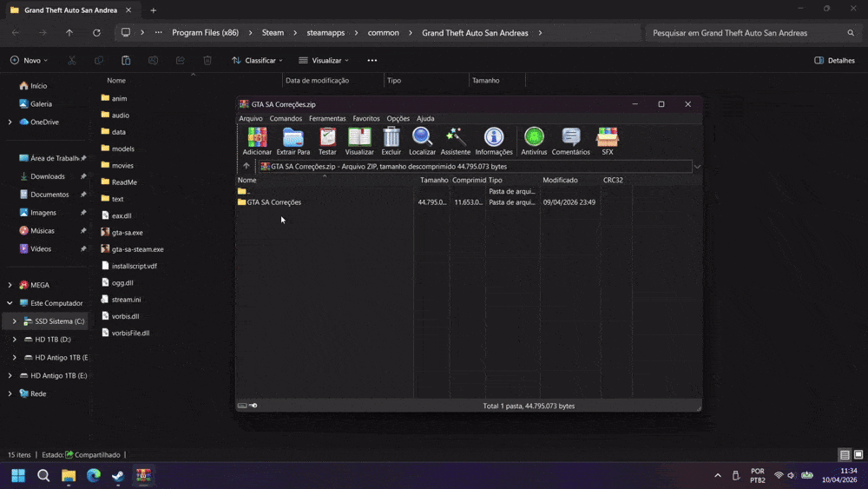
Task: Open the Visualizar book icon in WinRAR
Action: click(x=359, y=142)
